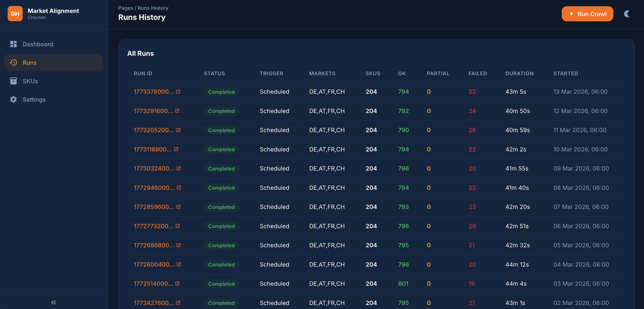644x309 pixels.
Task: Open external link icon for run 1773032400
Action: coord(179,168)
